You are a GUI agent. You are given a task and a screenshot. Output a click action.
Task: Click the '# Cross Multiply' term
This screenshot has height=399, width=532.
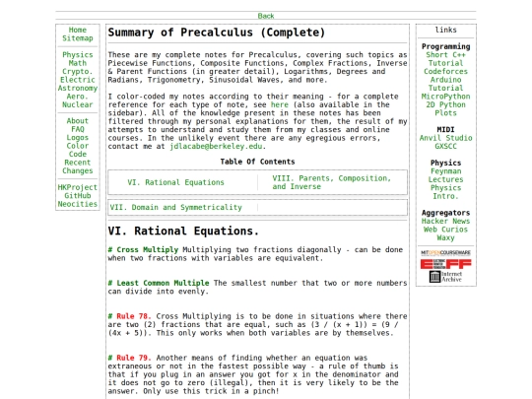point(143,249)
